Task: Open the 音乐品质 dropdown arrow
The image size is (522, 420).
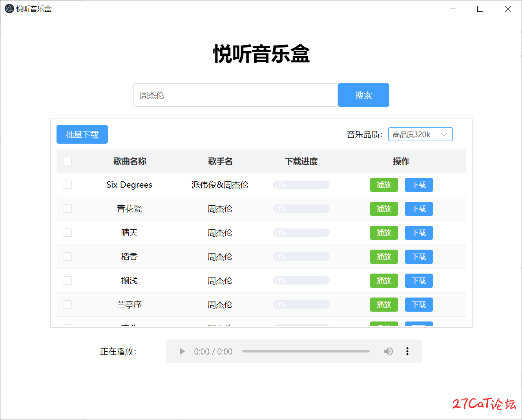Action: pyautogui.click(x=444, y=134)
